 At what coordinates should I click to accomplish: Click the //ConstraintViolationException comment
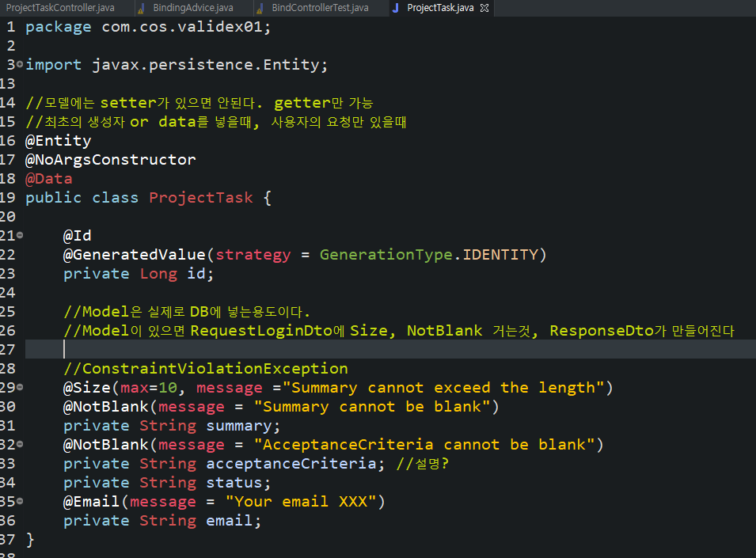[x=205, y=369]
